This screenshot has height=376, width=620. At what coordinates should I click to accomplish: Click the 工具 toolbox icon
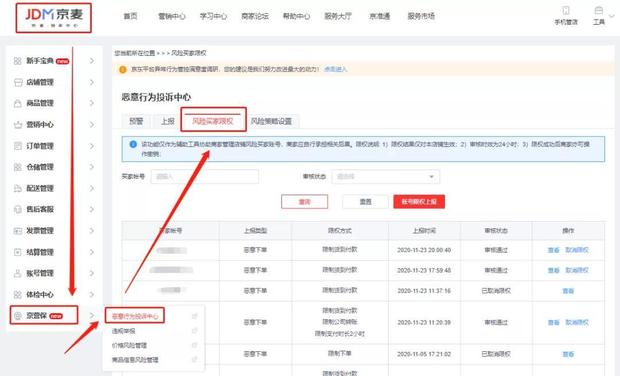599,10
